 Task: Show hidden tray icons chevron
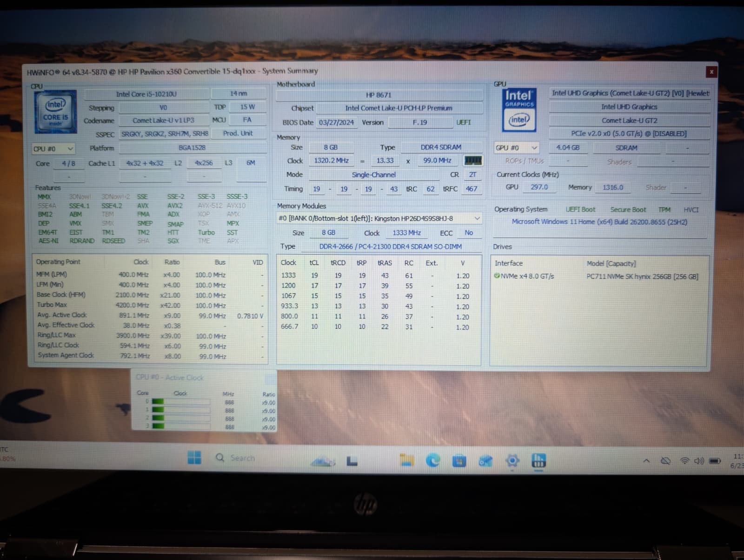pos(646,461)
